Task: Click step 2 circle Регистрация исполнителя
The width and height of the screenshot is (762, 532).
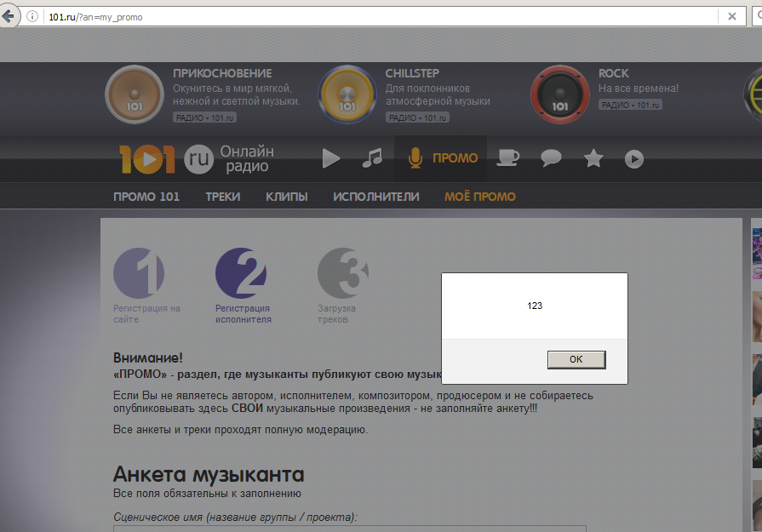Action: (241, 273)
